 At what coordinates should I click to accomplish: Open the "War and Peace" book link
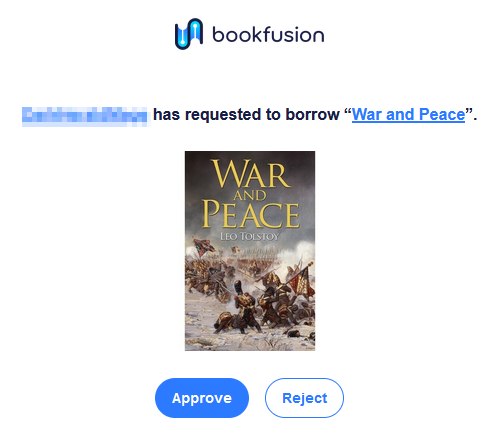(x=408, y=114)
